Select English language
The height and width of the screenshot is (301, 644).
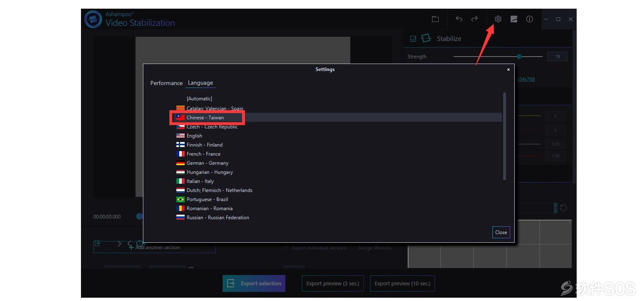click(x=194, y=136)
